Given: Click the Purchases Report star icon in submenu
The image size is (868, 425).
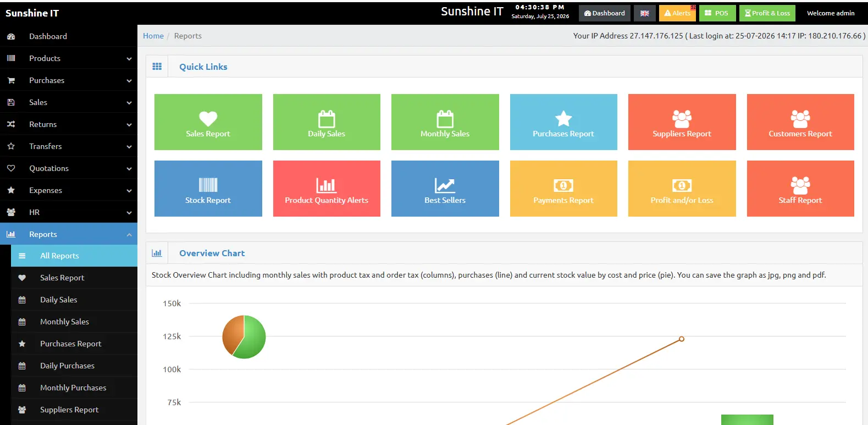Looking at the screenshot, I should 22,344.
